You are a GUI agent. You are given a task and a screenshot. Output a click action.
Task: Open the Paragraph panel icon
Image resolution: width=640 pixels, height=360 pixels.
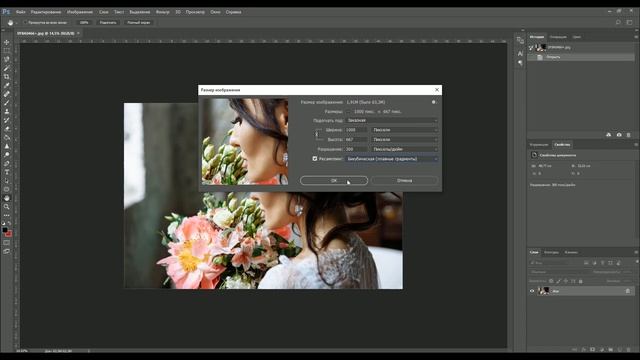(x=520, y=63)
